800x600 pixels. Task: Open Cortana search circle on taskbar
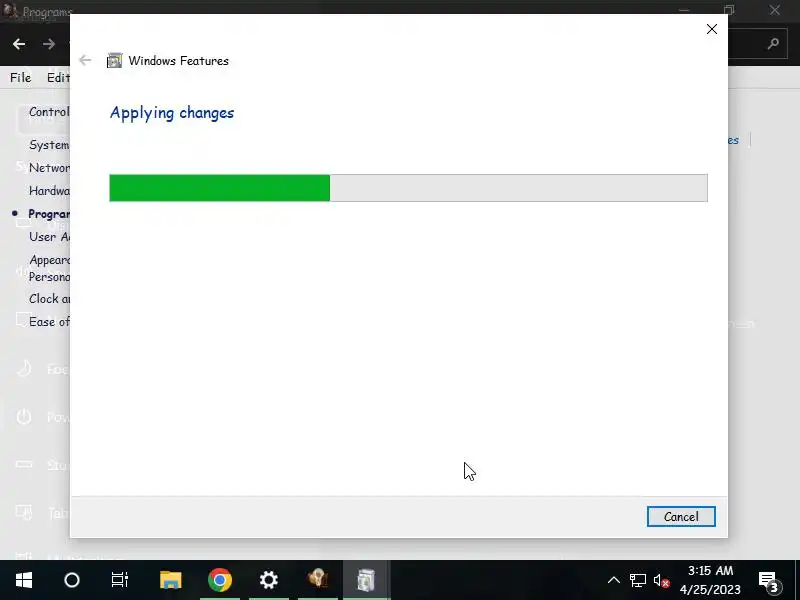point(72,580)
